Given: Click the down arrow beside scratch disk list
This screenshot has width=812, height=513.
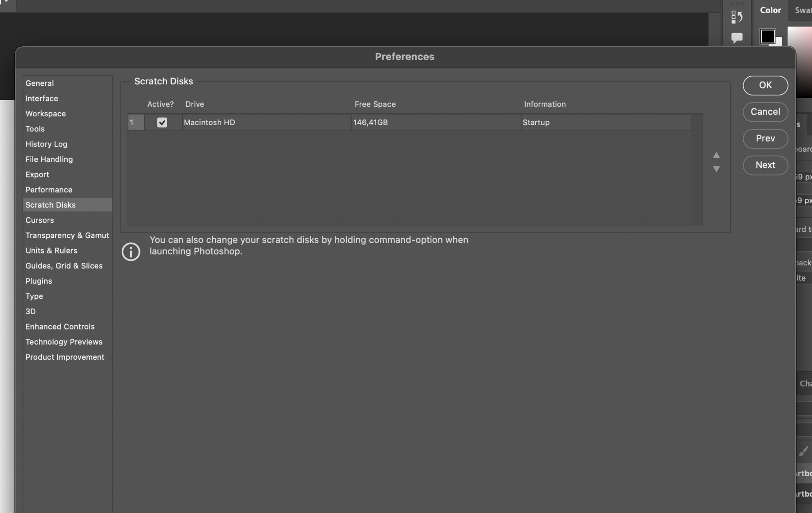Looking at the screenshot, I should [716, 170].
